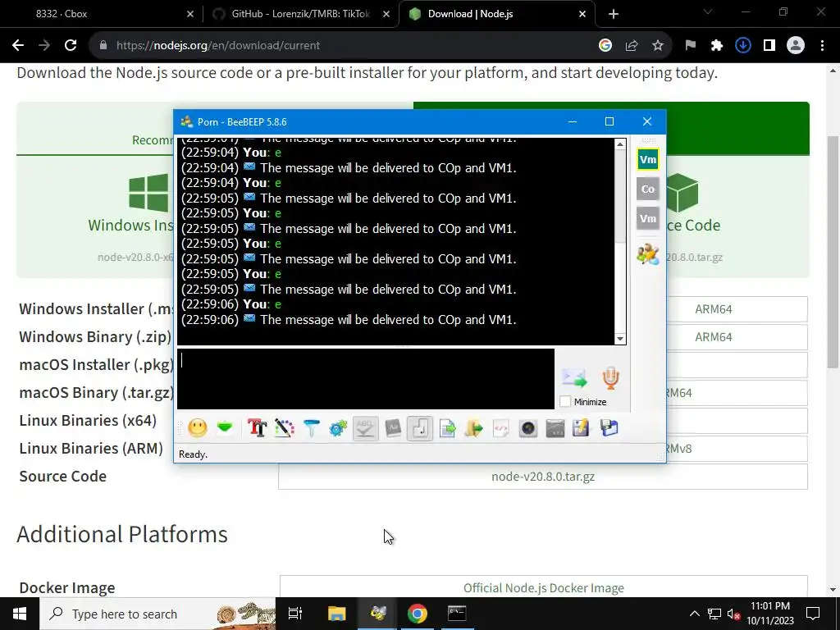Select the Download | Node.js tab
This screenshot has width=840, height=630.
coord(496,14)
